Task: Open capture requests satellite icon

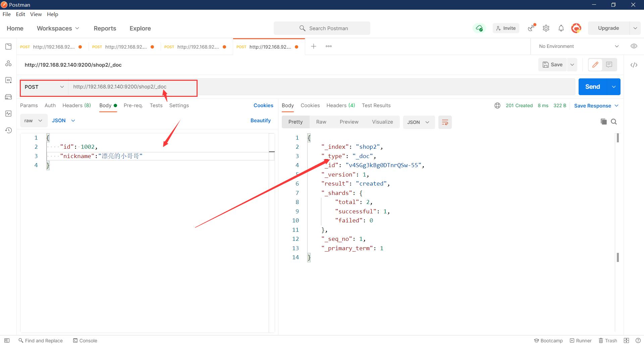Action: pos(531,28)
